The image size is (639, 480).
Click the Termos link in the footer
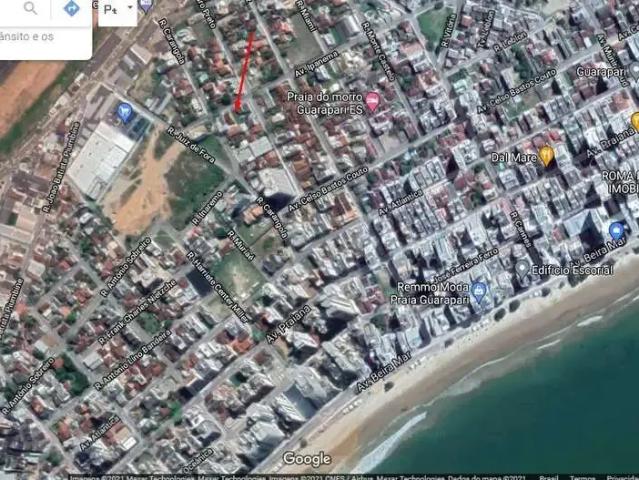580,478
